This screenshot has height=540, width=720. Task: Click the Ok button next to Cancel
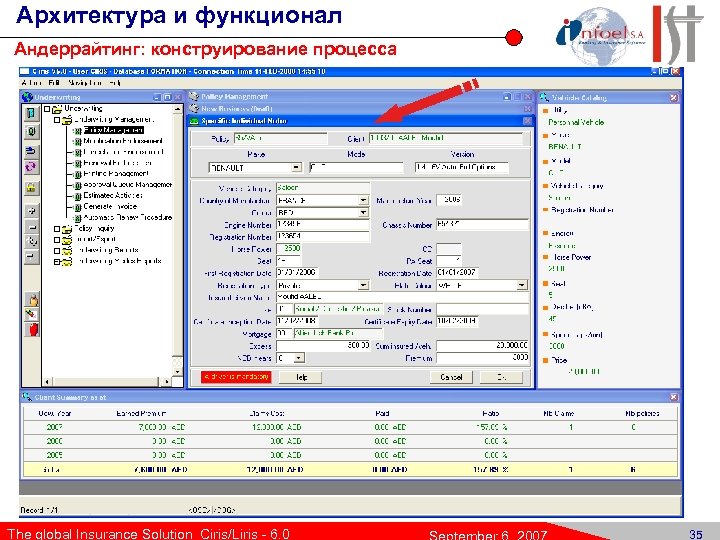click(x=501, y=377)
